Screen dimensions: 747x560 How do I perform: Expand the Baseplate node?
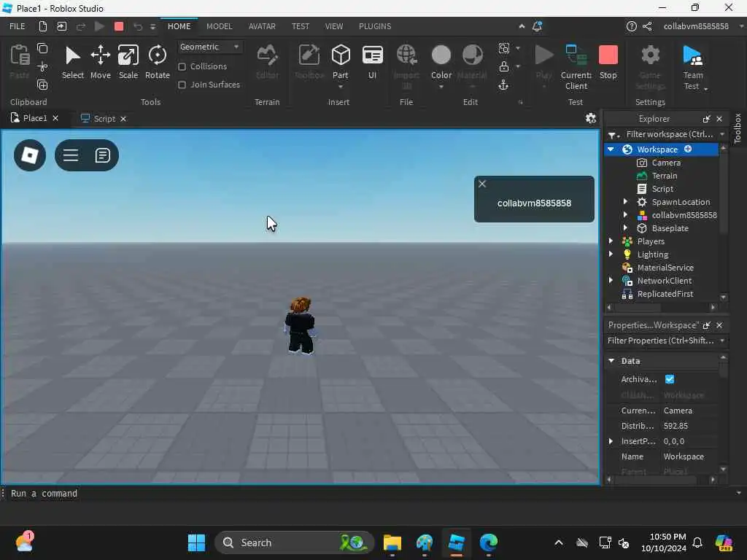pyautogui.click(x=625, y=228)
